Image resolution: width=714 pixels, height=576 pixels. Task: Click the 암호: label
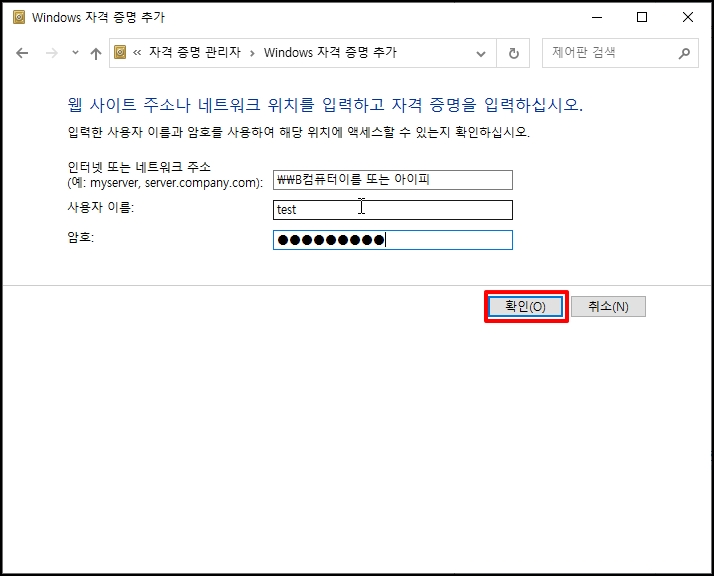(x=81, y=237)
